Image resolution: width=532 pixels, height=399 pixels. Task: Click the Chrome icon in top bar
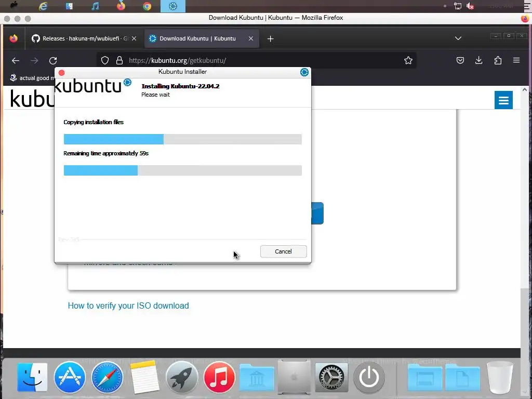click(x=147, y=6)
